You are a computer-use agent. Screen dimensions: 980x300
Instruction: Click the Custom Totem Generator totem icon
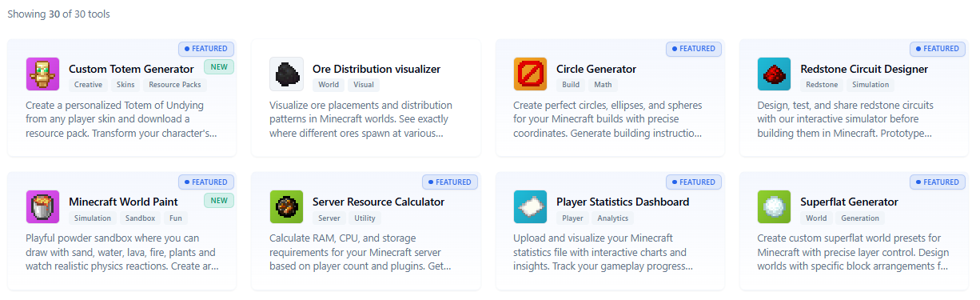coord(43,74)
